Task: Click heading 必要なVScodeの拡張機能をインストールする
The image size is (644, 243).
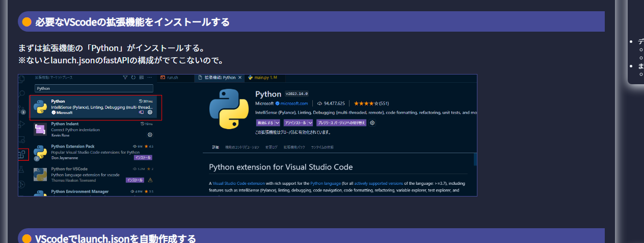Action: tap(132, 22)
